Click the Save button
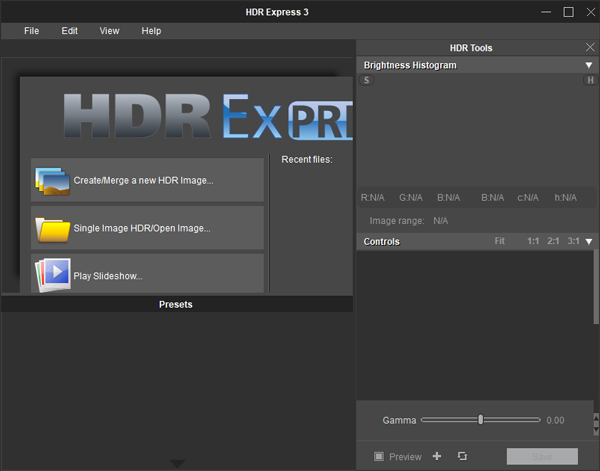600x471 pixels. [542, 456]
